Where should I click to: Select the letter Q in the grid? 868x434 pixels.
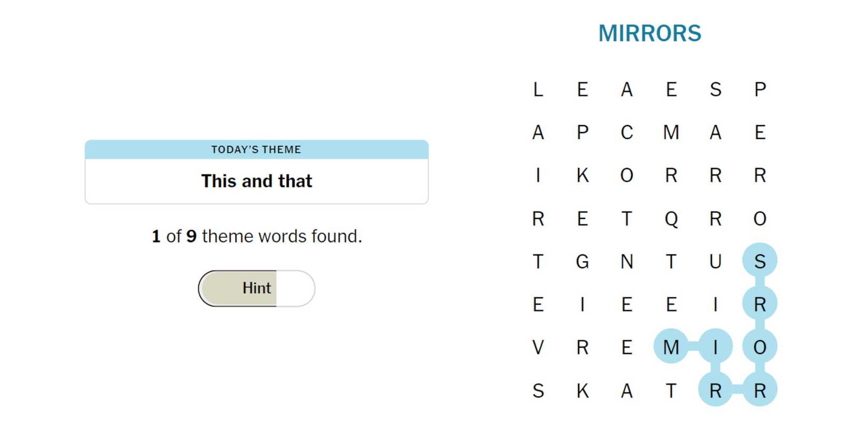pyautogui.click(x=671, y=218)
